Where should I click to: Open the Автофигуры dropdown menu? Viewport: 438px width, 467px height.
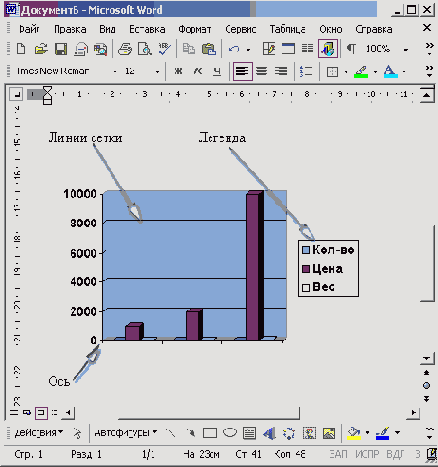click(x=126, y=433)
